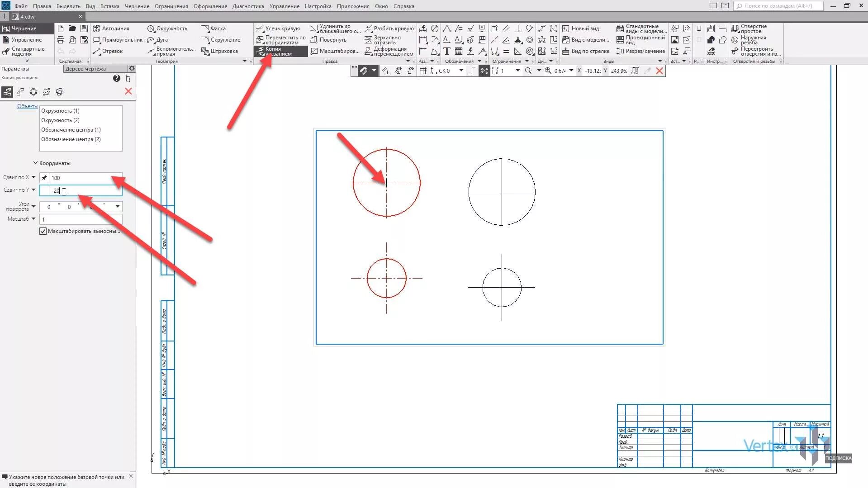Click the perpendicular constraint icon

518,28
